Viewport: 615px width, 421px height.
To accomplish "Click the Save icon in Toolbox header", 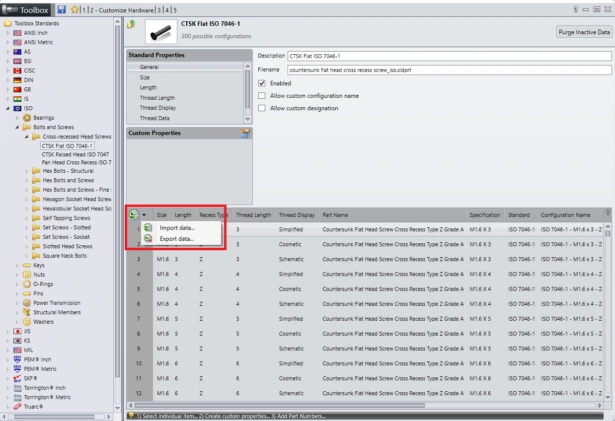I will click(62, 9).
